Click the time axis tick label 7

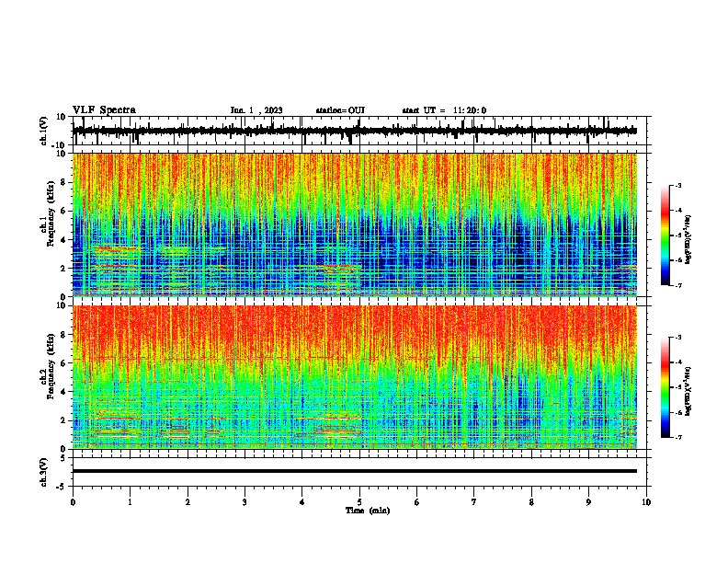474,502
